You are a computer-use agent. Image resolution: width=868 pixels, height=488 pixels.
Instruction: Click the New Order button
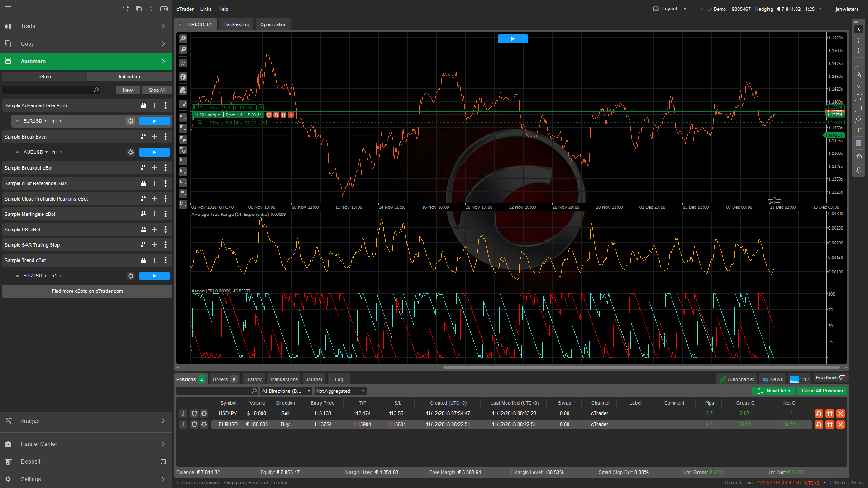774,391
